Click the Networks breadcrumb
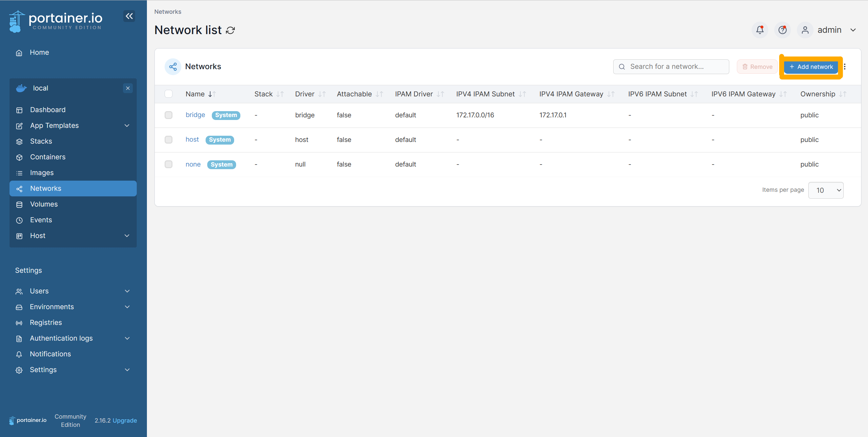Screen dimensions: 868x437 point(168,12)
